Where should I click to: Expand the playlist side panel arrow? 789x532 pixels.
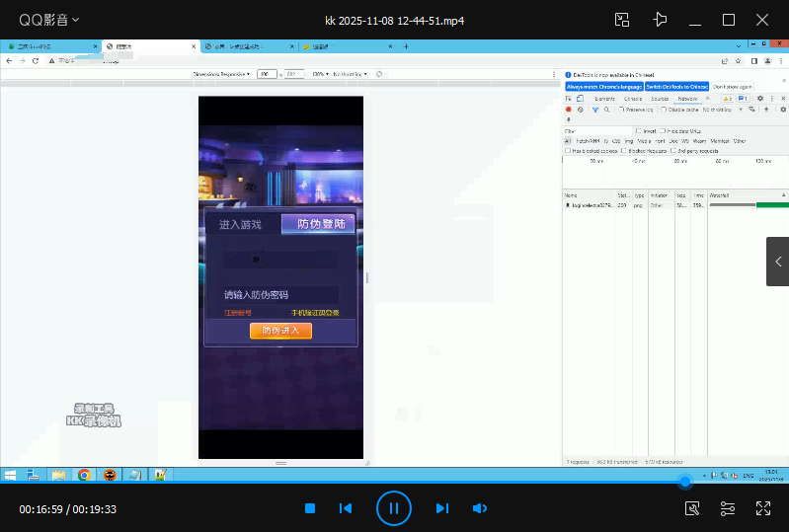point(777,262)
